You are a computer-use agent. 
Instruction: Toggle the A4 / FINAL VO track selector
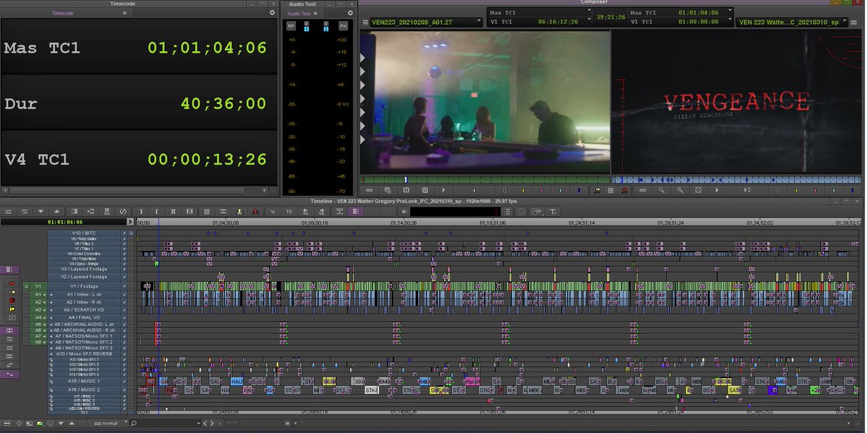tap(38, 317)
